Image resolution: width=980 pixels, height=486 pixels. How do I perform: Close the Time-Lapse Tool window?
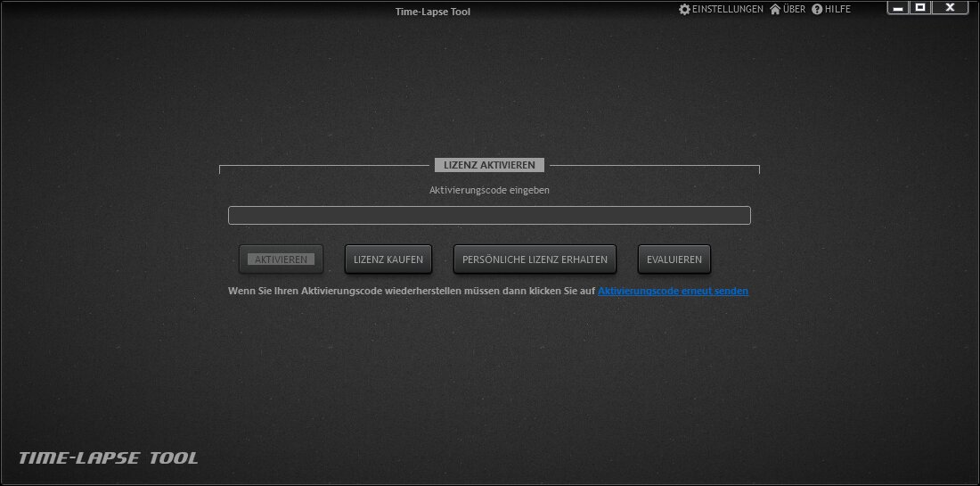pyautogui.click(x=950, y=7)
